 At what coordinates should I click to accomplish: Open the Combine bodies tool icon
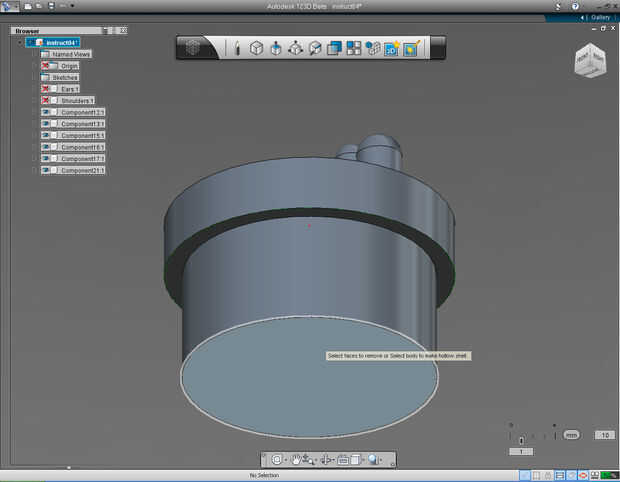tap(334, 48)
